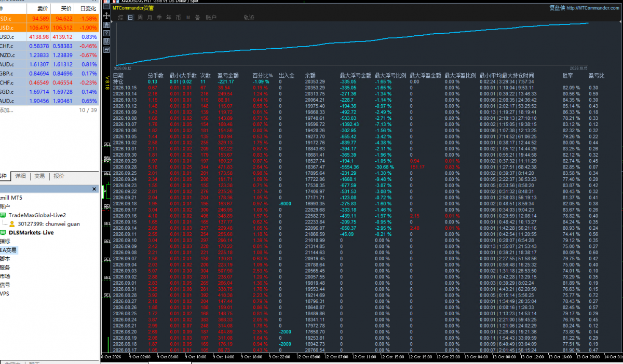Open the 账户 accounts tab
Image resolution: width=623 pixels, height=364 pixels.
(211, 18)
